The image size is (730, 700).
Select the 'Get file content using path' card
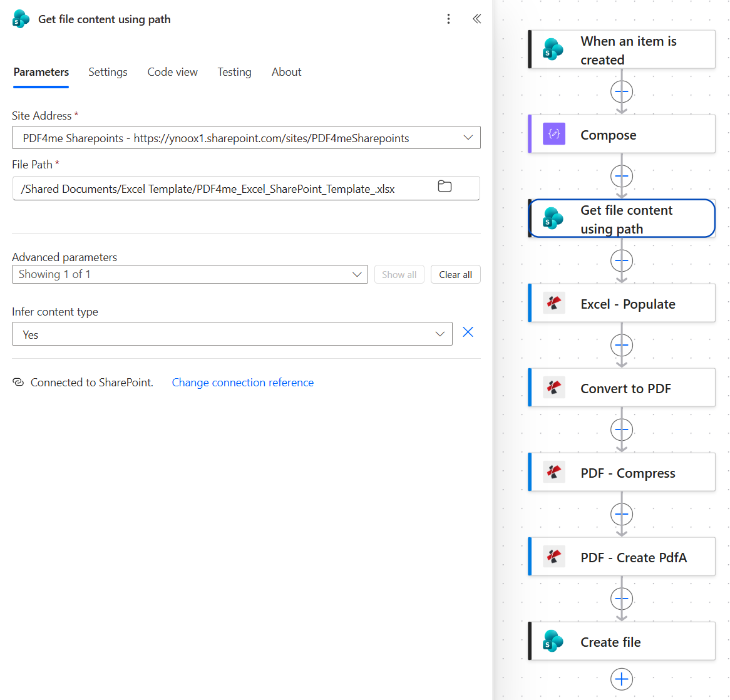[622, 219]
